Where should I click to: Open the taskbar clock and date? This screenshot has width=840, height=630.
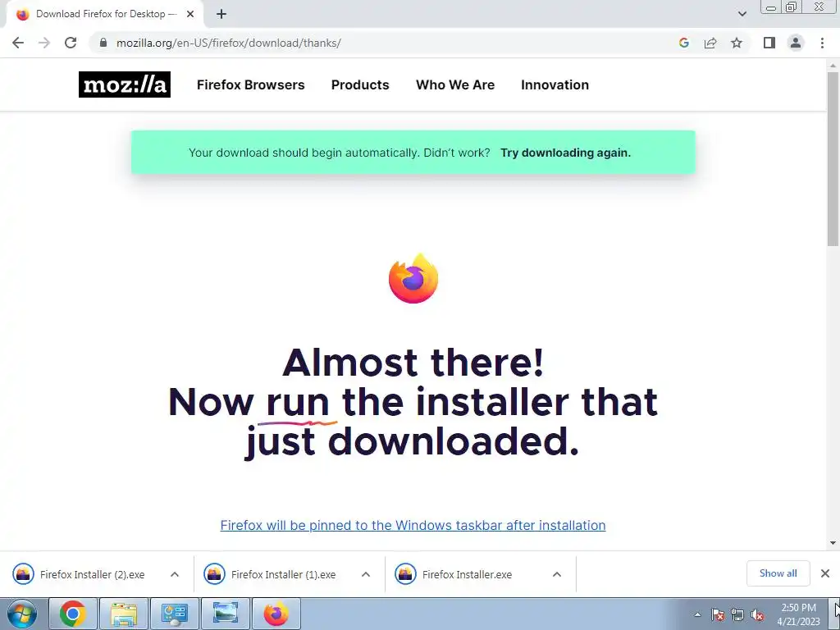click(x=798, y=614)
